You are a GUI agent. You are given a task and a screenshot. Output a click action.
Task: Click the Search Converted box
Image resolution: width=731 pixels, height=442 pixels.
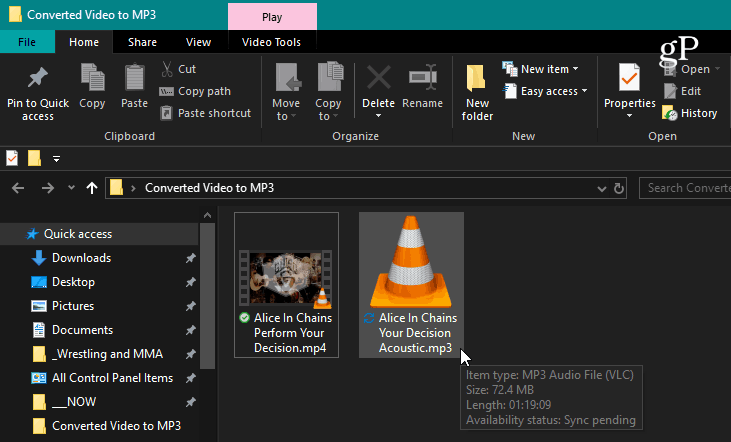point(685,188)
